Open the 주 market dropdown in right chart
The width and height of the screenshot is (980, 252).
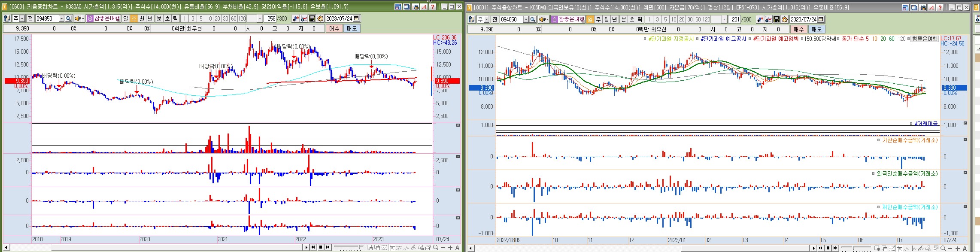486,19
